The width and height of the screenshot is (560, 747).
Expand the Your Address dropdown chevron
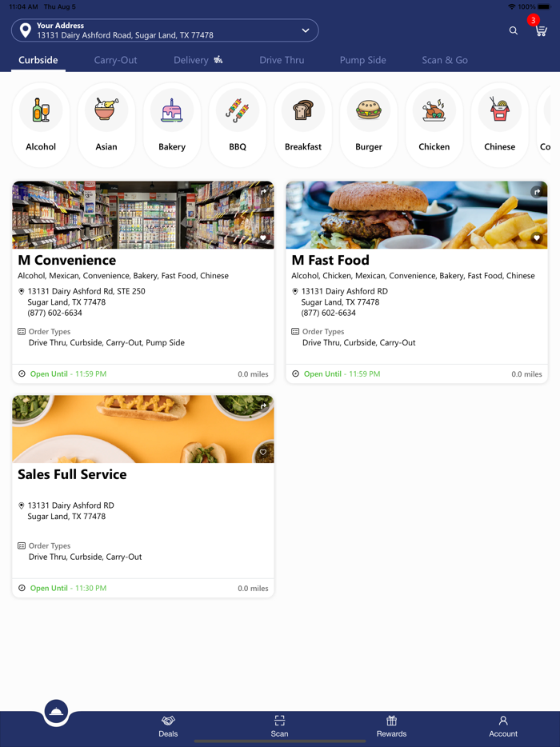tap(306, 30)
